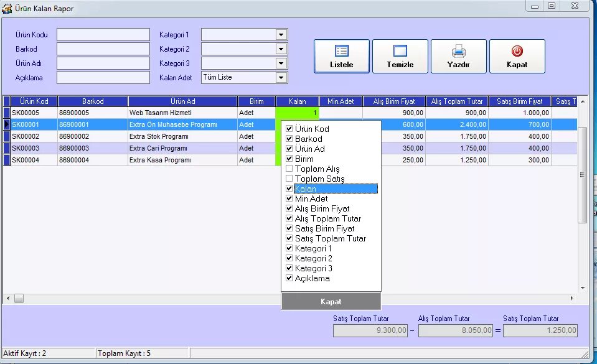This screenshot has width=597, height=364.
Task: Click the row selector for SK00004
Action: (x=7, y=160)
